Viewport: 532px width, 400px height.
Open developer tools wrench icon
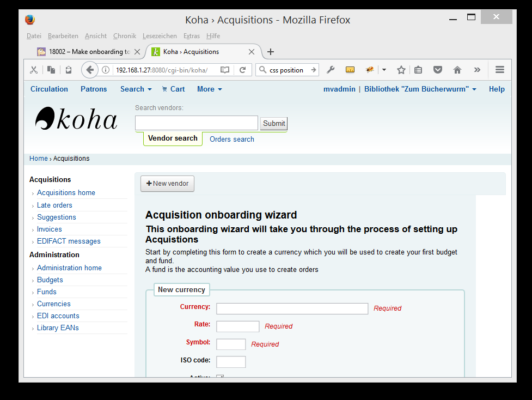click(330, 70)
